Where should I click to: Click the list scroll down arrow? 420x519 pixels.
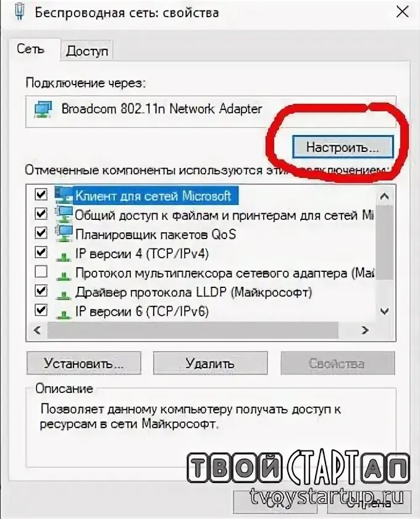tap(384, 311)
